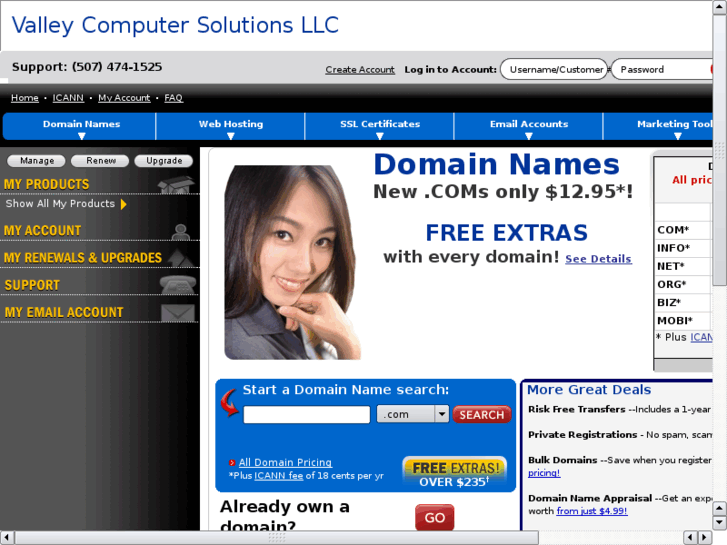Open the My Account top navigation link
Screen dimensions: 727x545
coord(124,98)
